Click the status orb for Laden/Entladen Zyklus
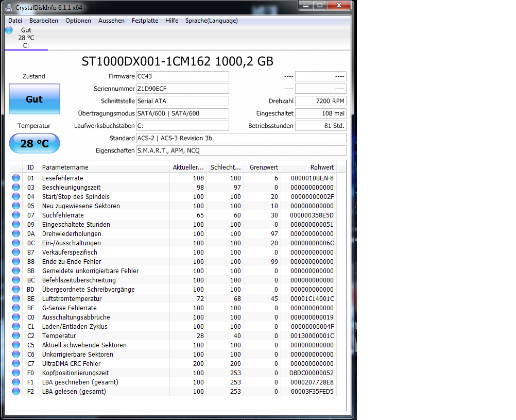 click(16, 326)
